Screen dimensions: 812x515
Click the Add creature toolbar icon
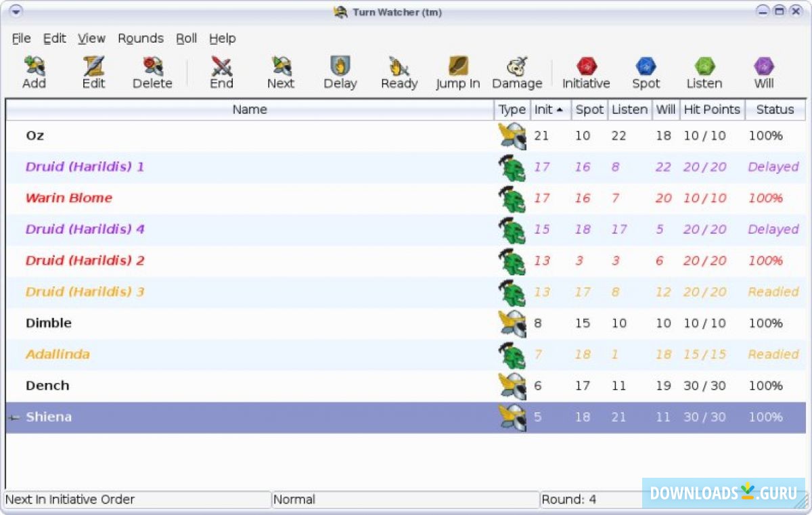[x=34, y=66]
